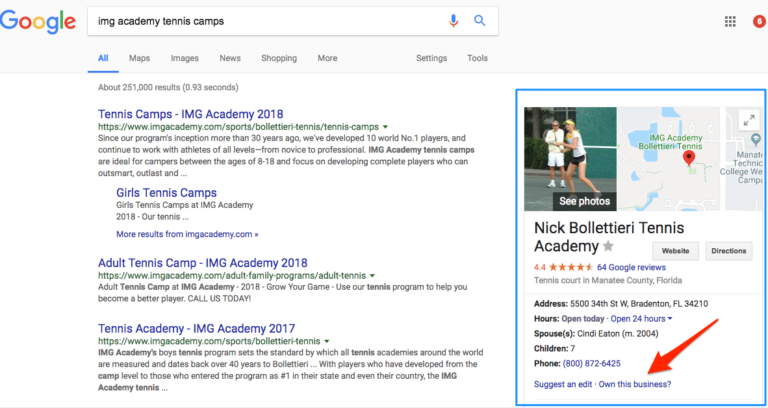This screenshot has height=408, width=768.
Task: Click the red map location pin
Action: click(688, 159)
